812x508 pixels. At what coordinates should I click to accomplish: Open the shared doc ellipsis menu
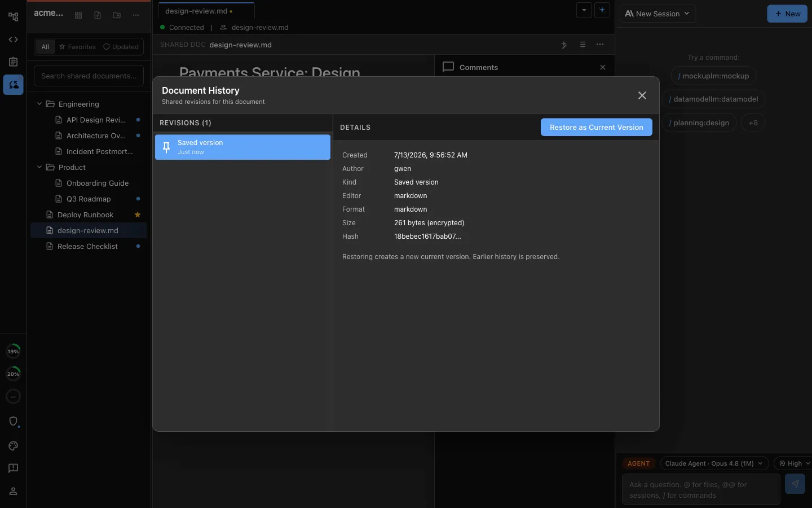(x=600, y=45)
